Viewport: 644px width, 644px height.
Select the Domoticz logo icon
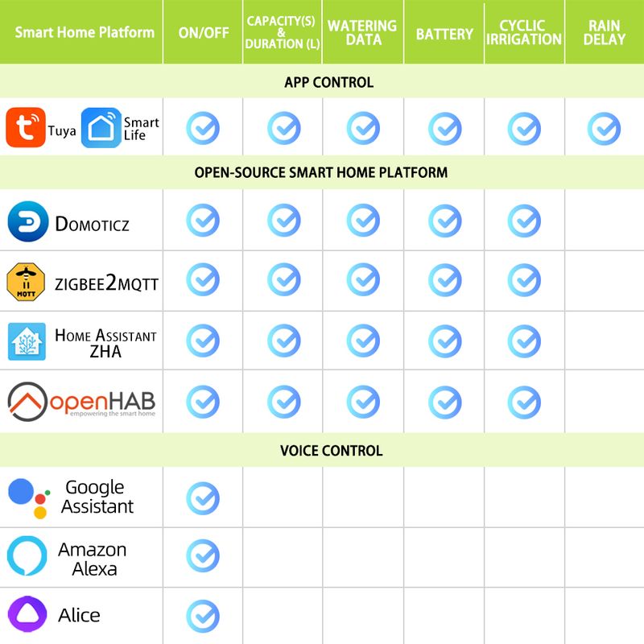pos(27,221)
